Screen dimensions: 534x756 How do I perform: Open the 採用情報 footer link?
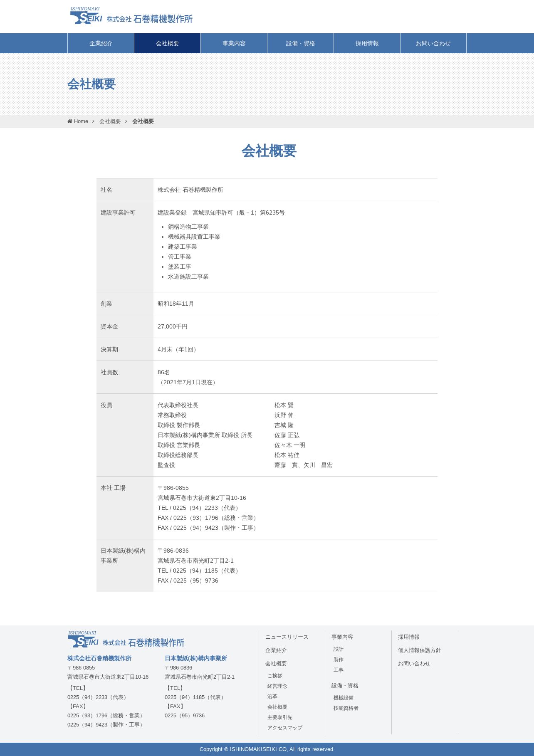tap(409, 637)
